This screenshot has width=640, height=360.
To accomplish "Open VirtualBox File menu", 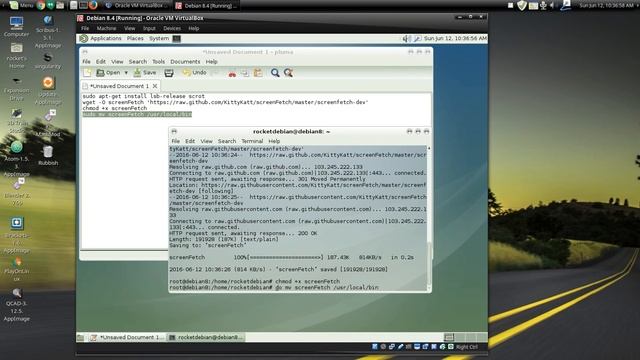I will (x=85, y=28).
